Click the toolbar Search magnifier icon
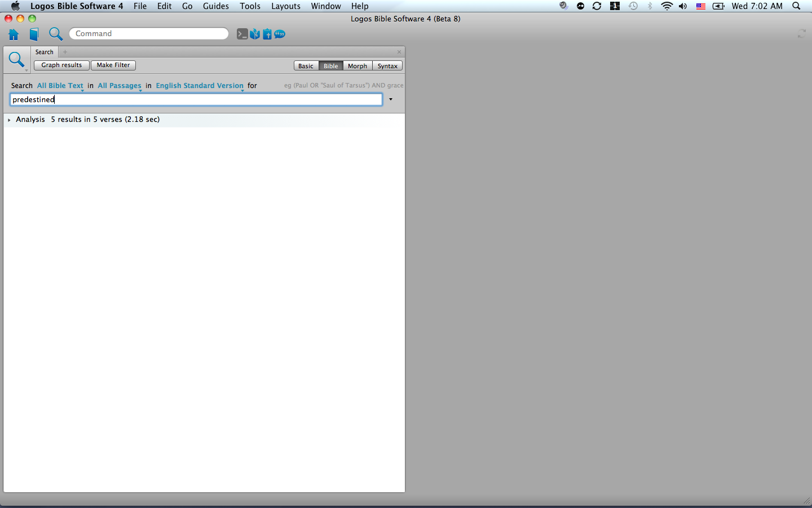The width and height of the screenshot is (812, 508). [55, 34]
